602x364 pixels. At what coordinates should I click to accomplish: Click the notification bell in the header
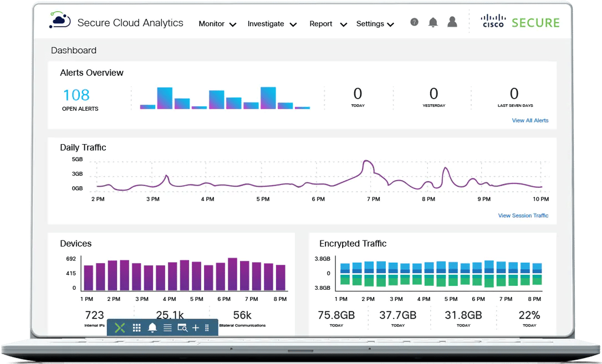433,22
